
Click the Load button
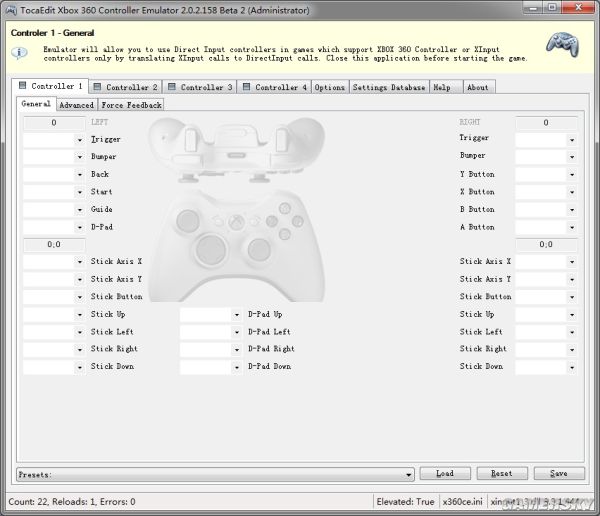pos(445,474)
